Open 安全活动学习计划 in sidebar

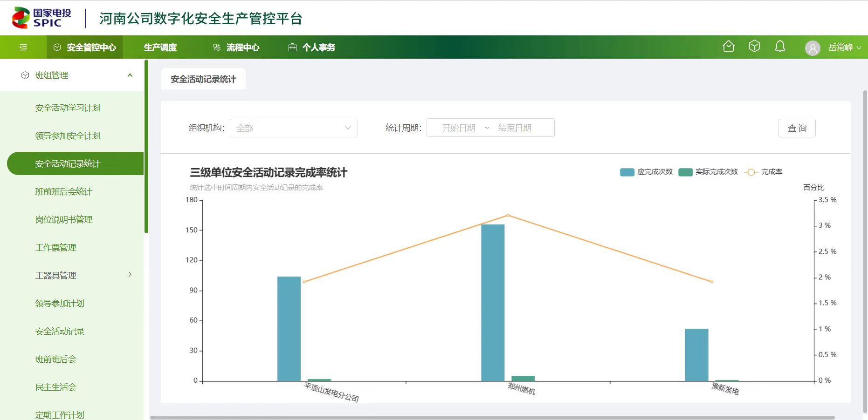pos(68,108)
